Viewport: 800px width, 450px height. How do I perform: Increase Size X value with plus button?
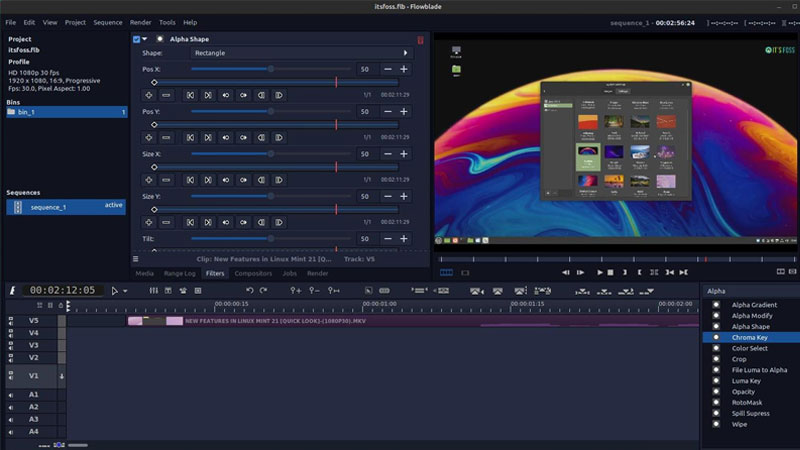[x=404, y=154]
